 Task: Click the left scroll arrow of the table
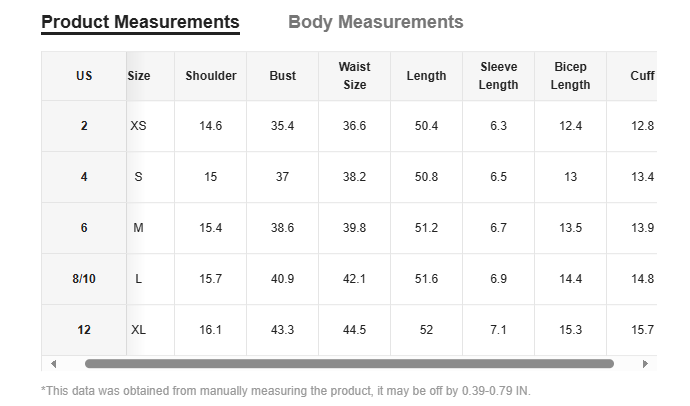[53, 364]
